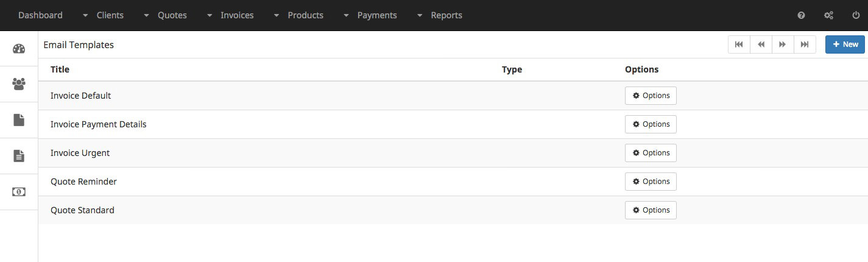Open Options for Invoice Default template

coord(651,96)
